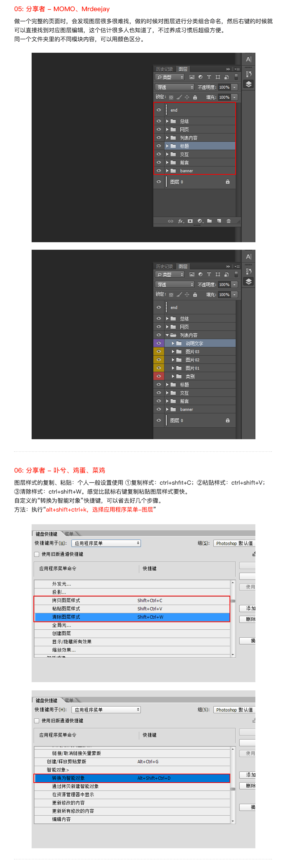The image size is (287, 868).
Task: Check 使用旧版通道快捷键 in dialog listing 清除图层样式
Action: [x=37, y=554]
